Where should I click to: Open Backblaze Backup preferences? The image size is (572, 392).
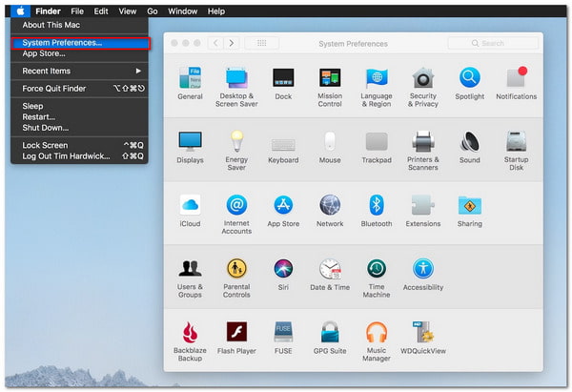coord(190,341)
